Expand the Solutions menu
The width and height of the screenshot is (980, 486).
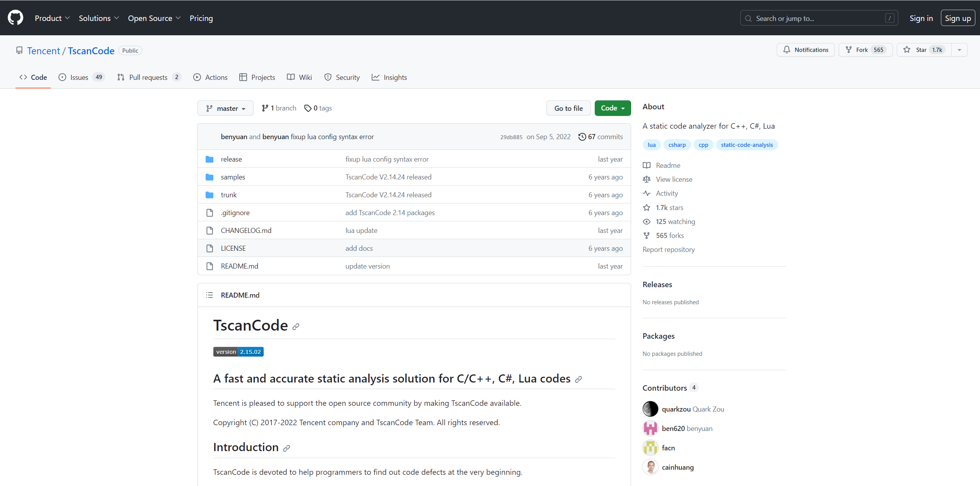(x=99, y=18)
